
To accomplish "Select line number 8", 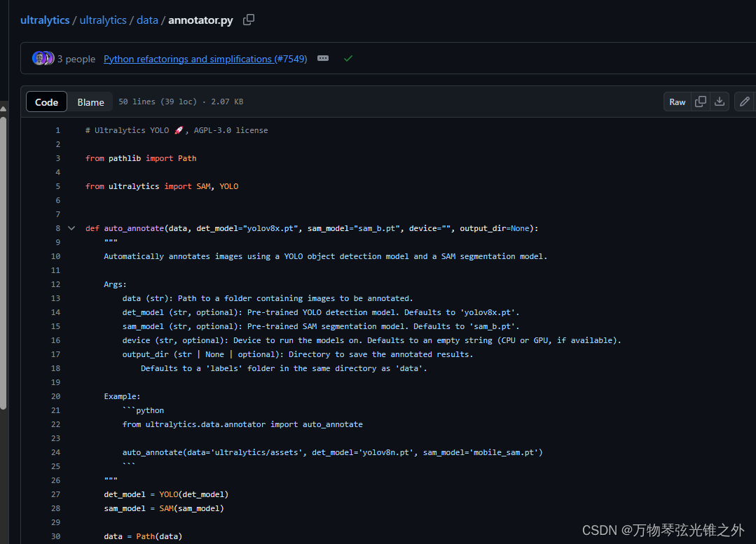I will [x=58, y=228].
